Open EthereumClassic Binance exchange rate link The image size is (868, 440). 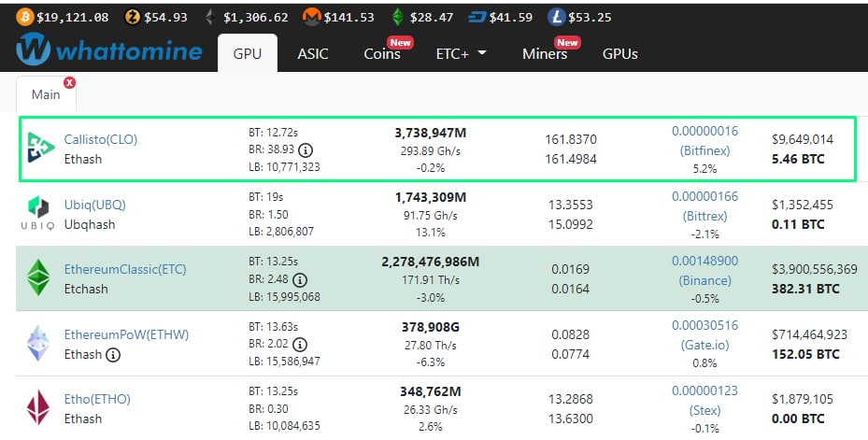[704, 271]
